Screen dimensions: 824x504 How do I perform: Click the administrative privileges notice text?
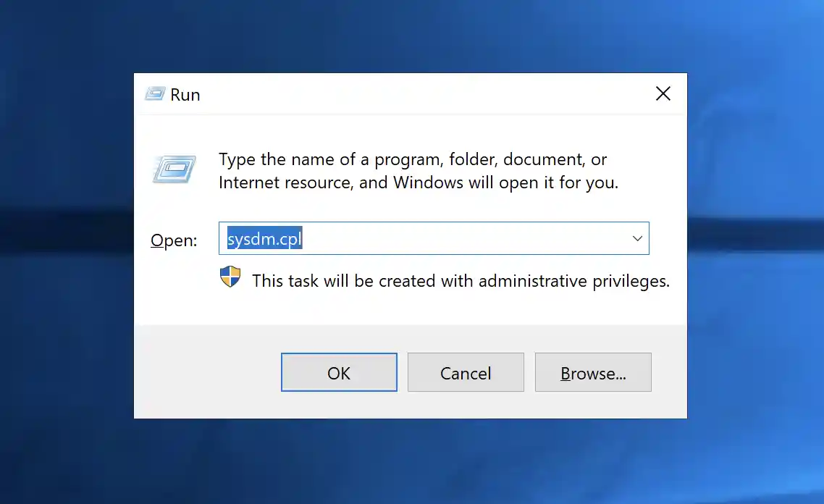[461, 281]
